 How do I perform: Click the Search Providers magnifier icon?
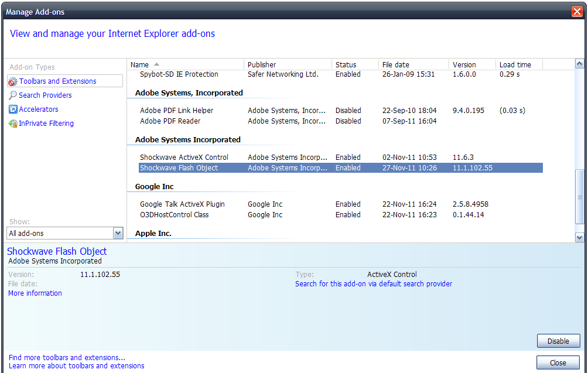coord(13,95)
